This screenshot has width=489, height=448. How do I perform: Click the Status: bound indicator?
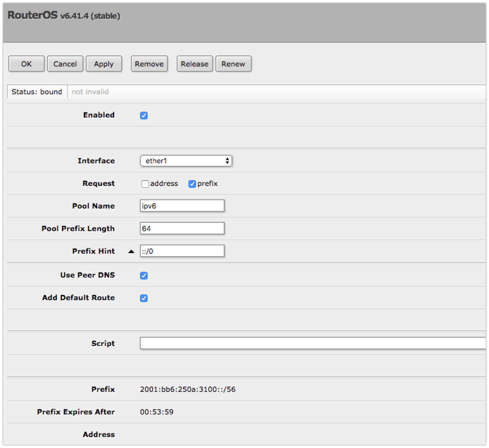click(37, 92)
